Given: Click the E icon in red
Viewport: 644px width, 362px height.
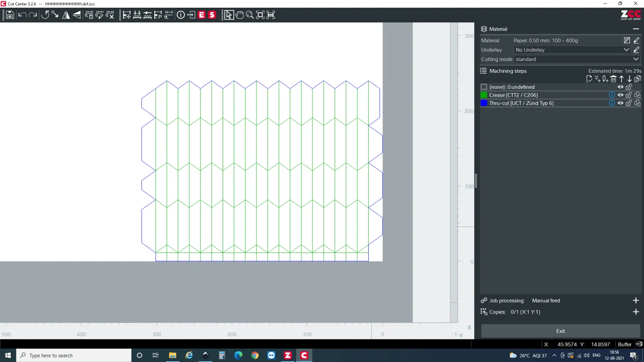Looking at the screenshot, I should click(202, 15).
